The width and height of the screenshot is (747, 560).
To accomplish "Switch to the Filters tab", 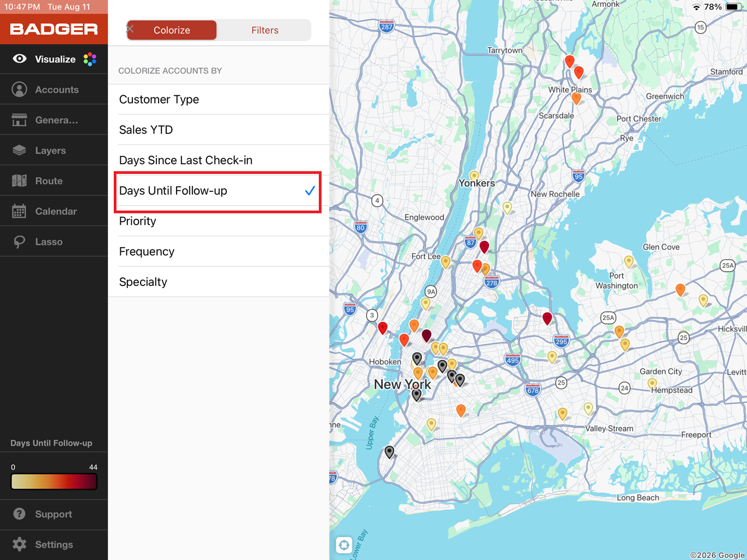I will tap(265, 30).
